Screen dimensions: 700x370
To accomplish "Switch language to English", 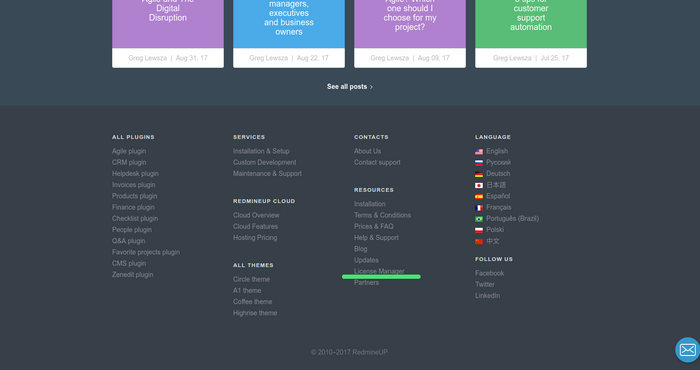I will click(497, 151).
